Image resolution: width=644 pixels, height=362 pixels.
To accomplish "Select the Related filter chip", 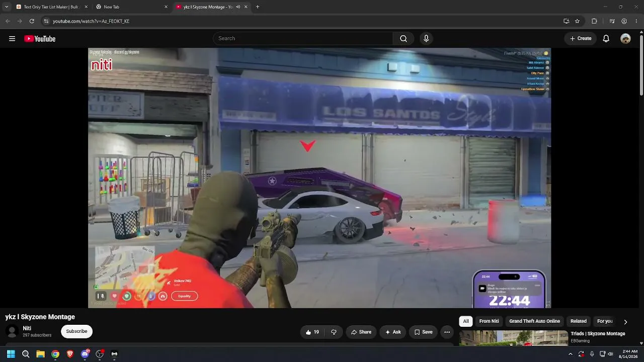I will pyautogui.click(x=579, y=321).
